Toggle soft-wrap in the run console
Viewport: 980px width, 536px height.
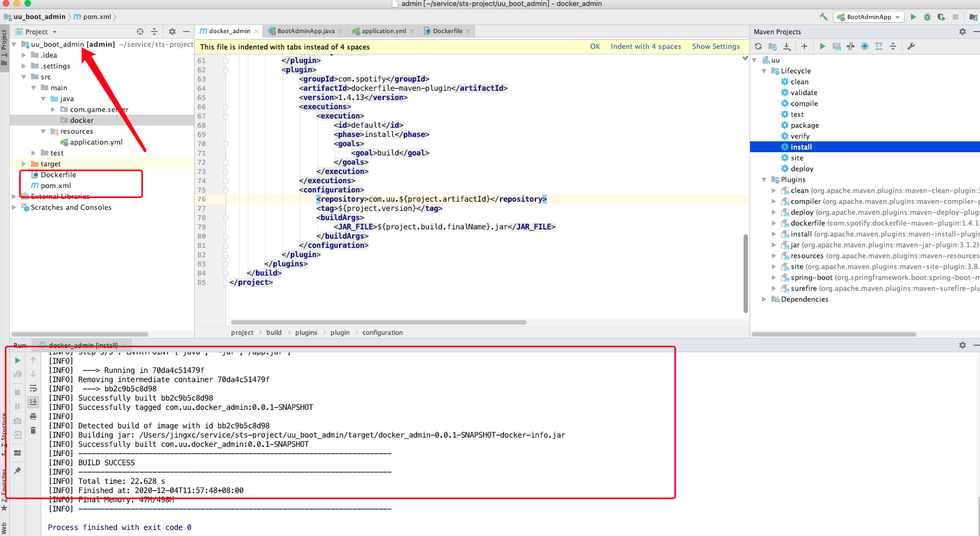point(33,388)
